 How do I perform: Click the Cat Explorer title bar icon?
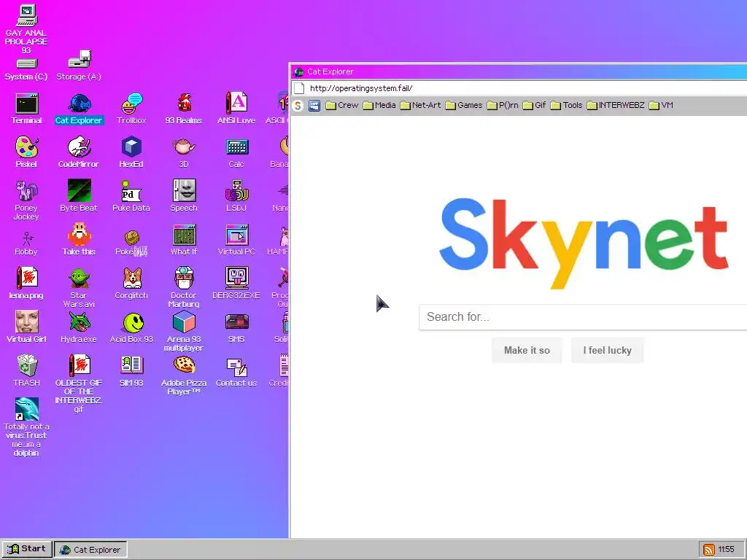[299, 72]
